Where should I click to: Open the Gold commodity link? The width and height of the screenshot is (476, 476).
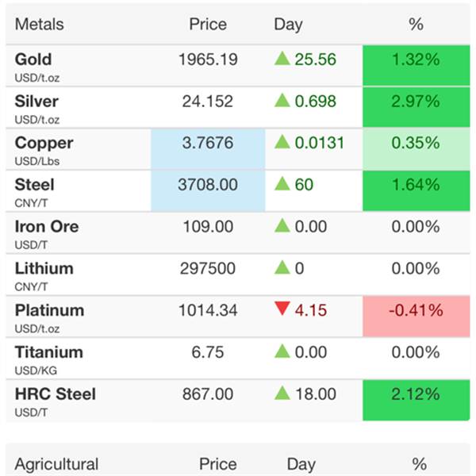33,59
